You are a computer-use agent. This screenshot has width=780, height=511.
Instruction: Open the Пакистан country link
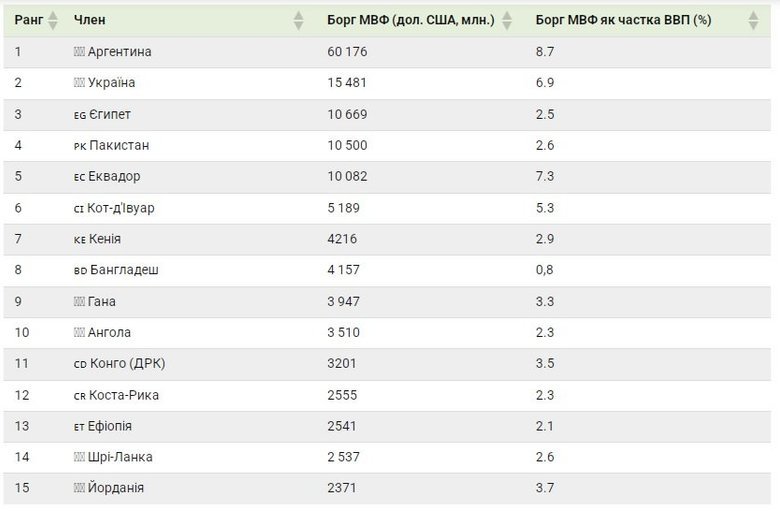[119, 146]
